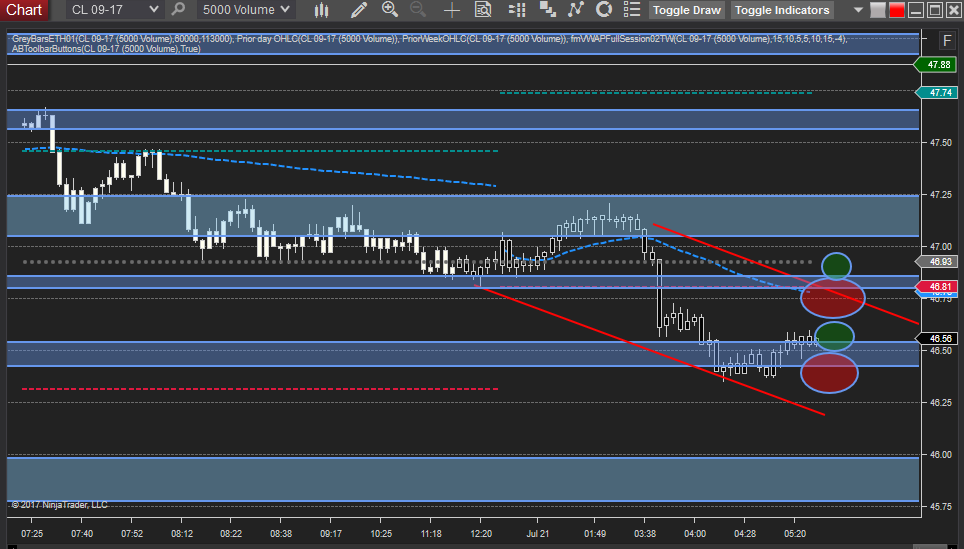Click the Toggle Indicators button

[782, 10]
